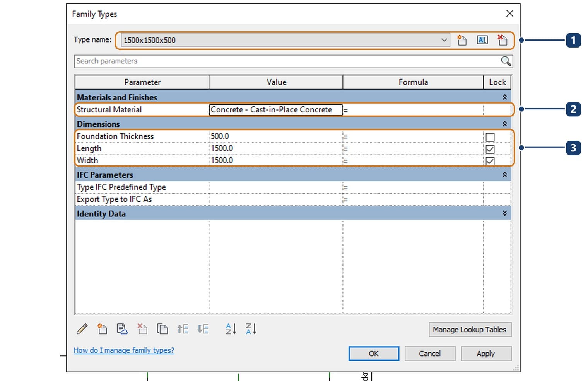
Task: Open the Type name dropdown
Action: click(444, 40)
